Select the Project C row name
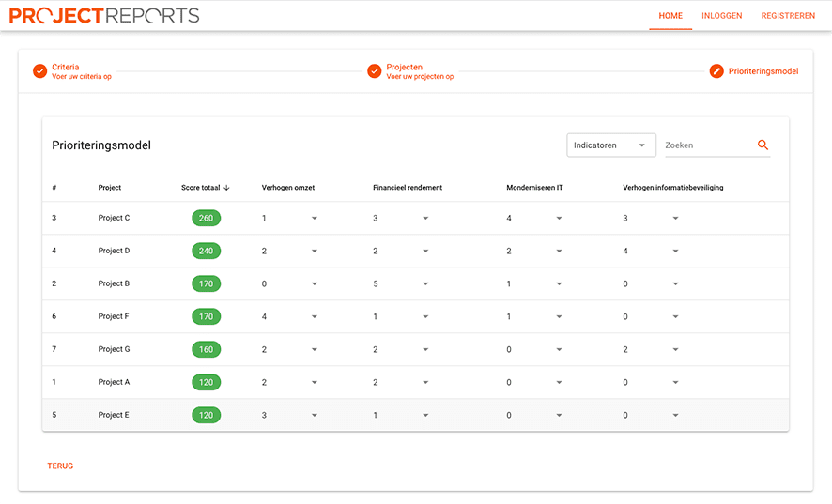Screen dimensions: 832x504 click(x=114, y=218)
